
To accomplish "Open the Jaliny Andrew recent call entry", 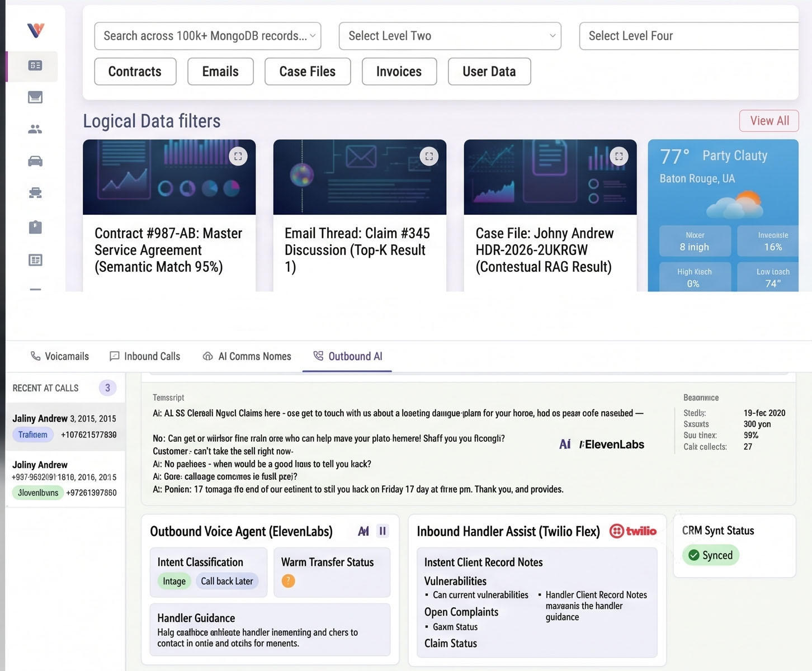I will (65, 427).
